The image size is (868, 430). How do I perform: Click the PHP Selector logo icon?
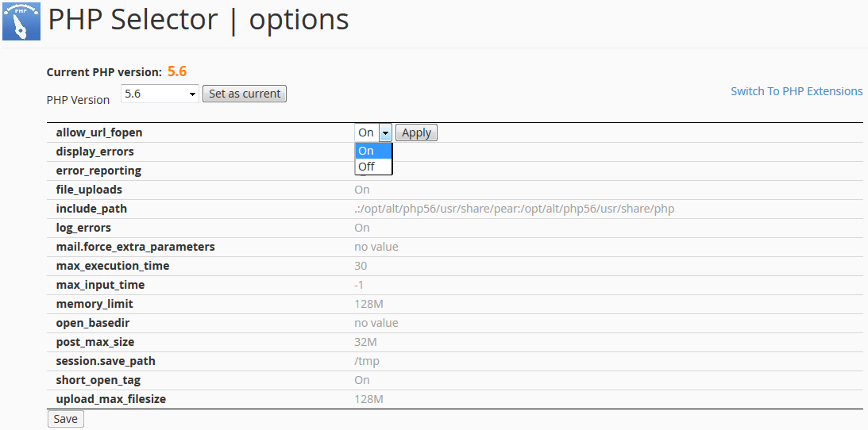(x=22, y=21)
